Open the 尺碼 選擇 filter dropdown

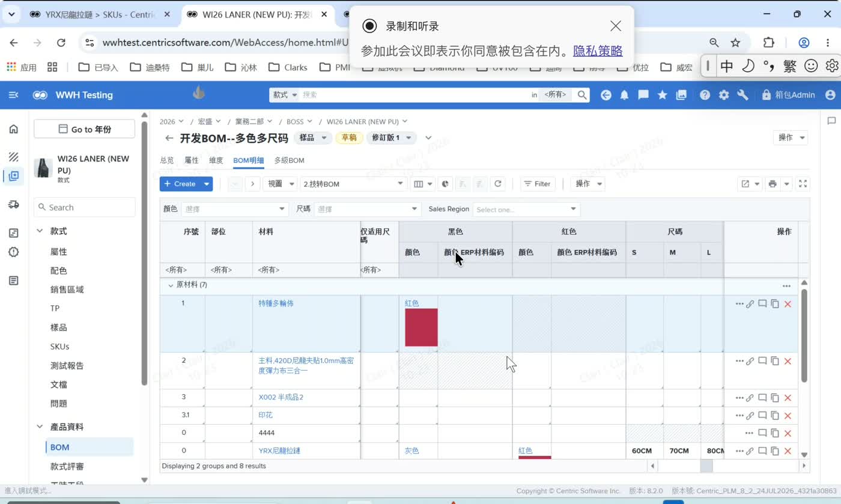[x=367, y=209]
